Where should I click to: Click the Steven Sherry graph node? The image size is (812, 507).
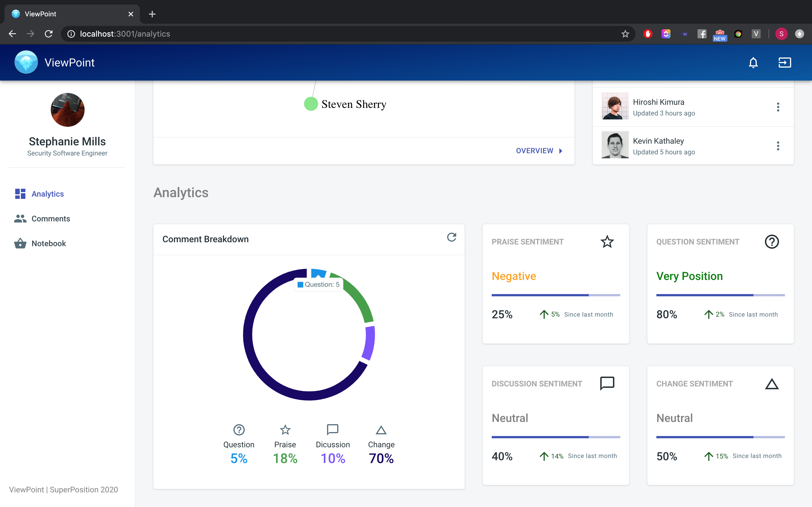[311, 104]
